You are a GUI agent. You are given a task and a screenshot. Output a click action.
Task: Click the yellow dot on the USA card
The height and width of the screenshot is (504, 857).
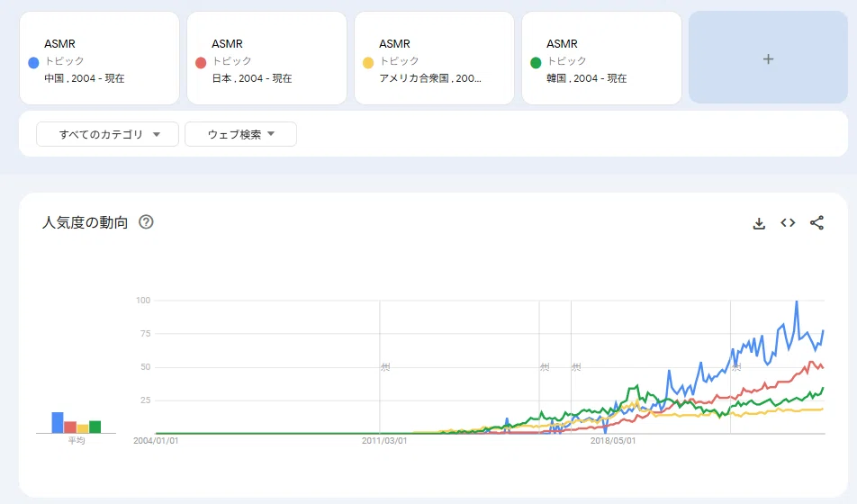click(x=368, y=63)
